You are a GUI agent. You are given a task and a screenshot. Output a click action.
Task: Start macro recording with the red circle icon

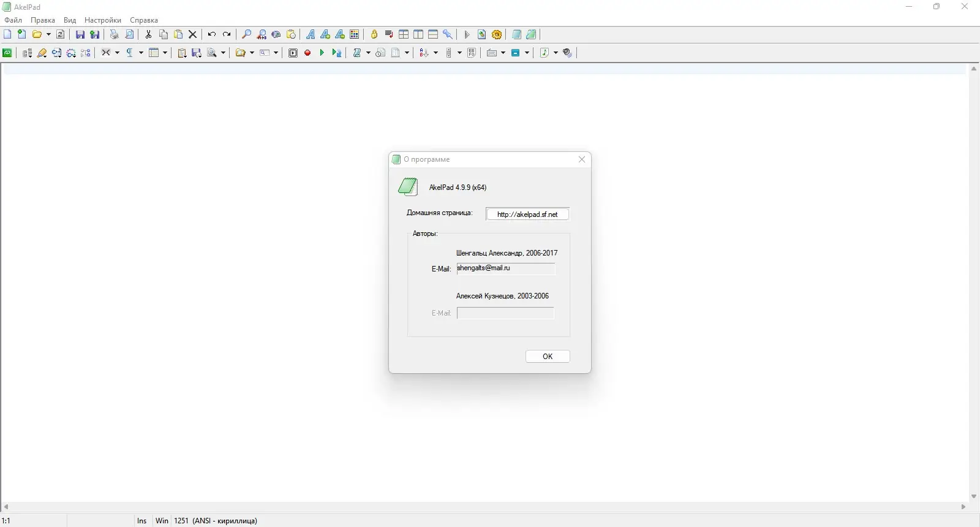tap(307, 53)
